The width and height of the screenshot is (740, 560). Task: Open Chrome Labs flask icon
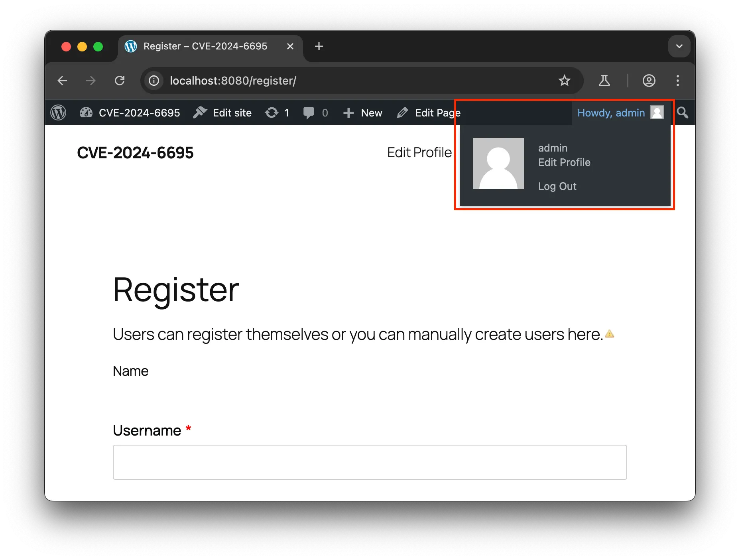(x=604, y=81)
